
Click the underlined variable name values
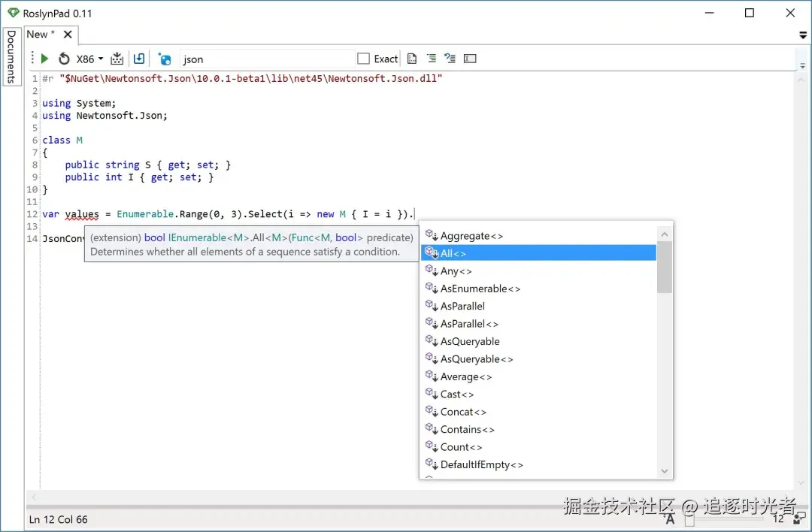(82, 214)
